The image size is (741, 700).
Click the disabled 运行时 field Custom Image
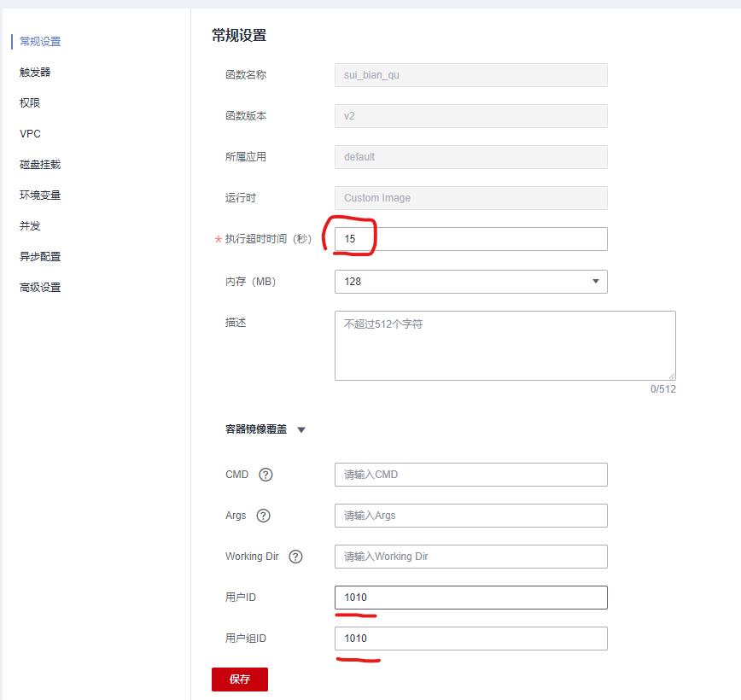tap(470, 198)
